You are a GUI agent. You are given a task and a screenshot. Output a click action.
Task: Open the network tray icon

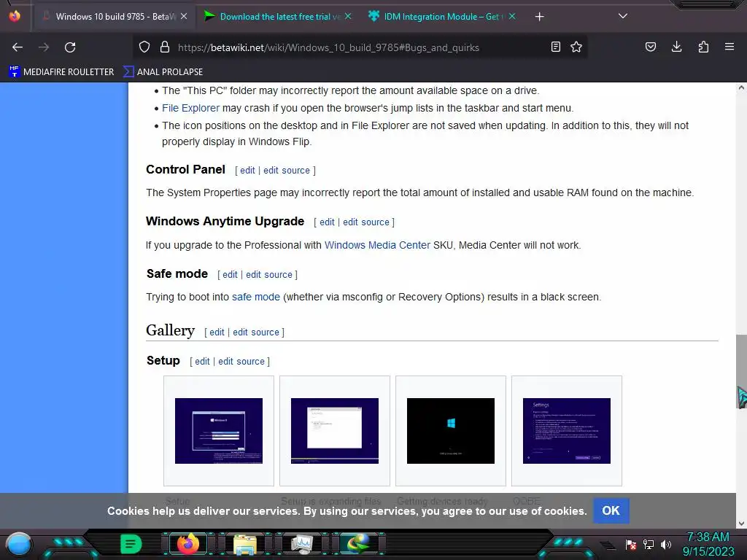(649, 544)
